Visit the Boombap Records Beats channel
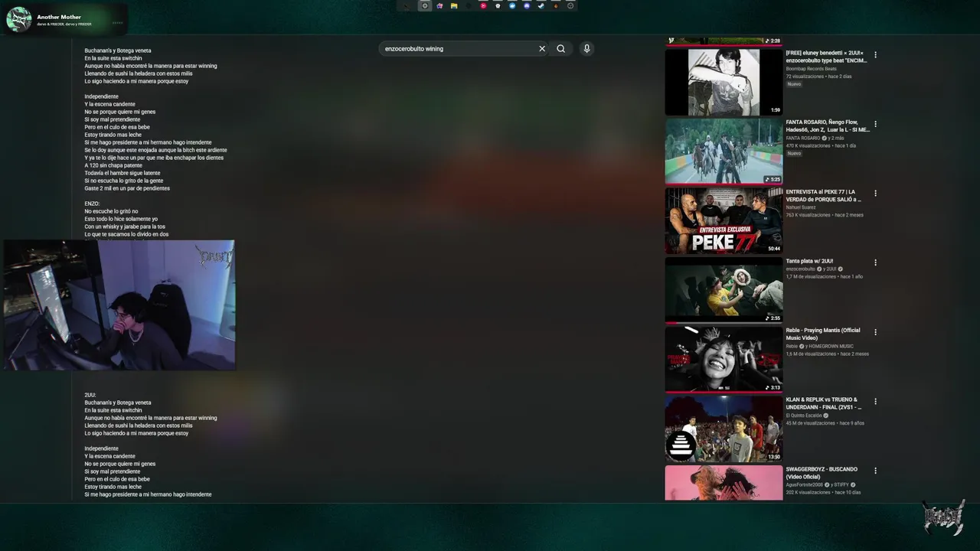This screenshot has width=980, height=551. (x=811, y=69)
